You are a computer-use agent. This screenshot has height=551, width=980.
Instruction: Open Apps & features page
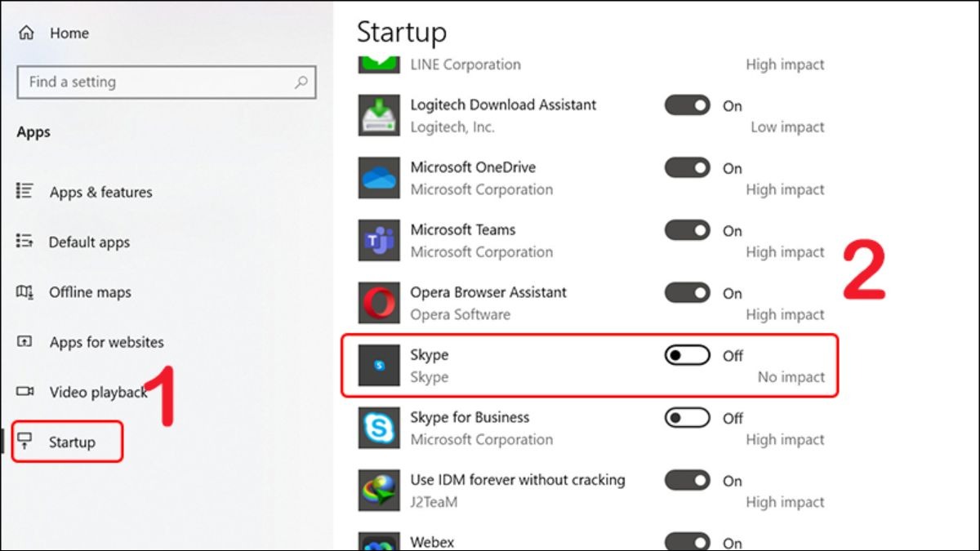100,193
